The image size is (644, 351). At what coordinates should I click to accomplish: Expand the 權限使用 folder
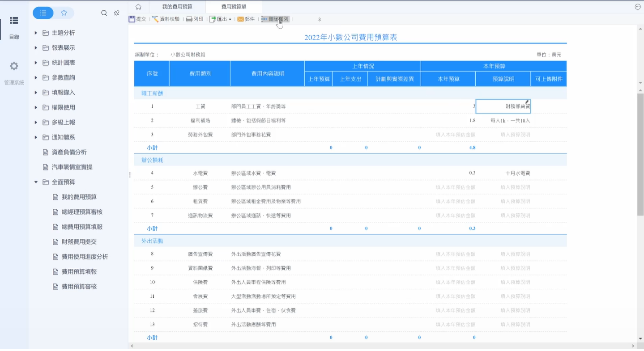pos(36,107)
